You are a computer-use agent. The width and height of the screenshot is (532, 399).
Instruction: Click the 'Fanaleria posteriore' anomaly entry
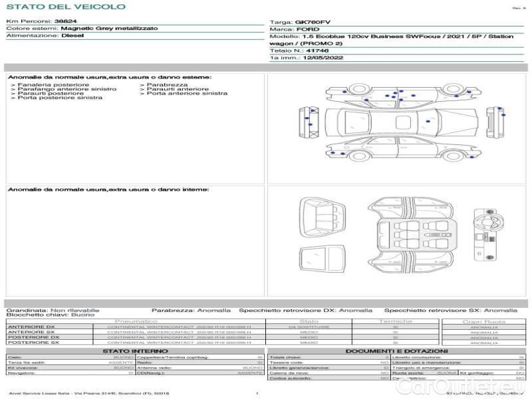tap(53, 84)
